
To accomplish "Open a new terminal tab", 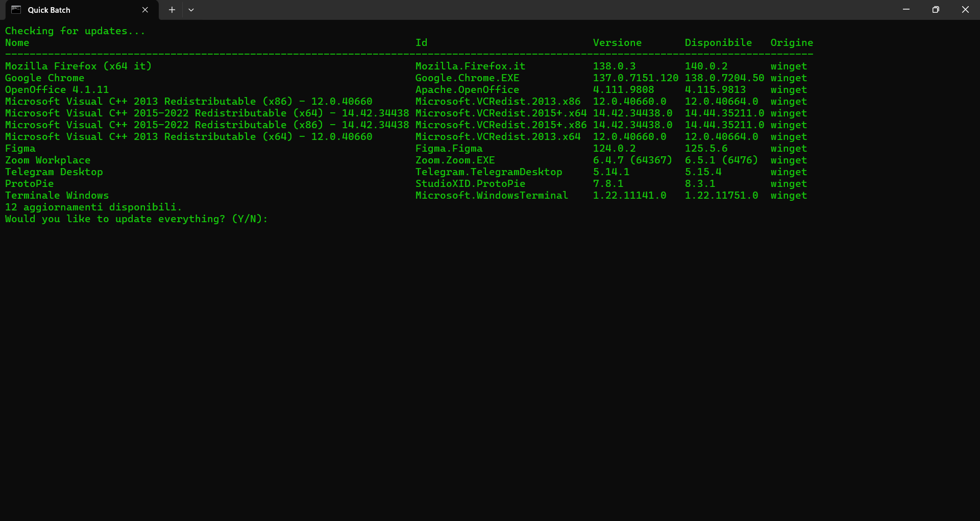I will pyautogui.click(x=172, y=10).
